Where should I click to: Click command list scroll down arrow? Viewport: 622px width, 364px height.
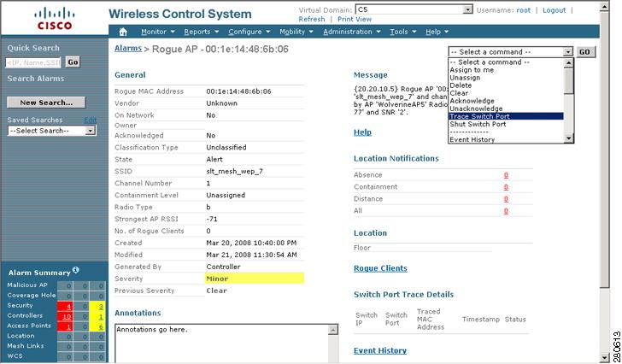click(x=569, y=138)
